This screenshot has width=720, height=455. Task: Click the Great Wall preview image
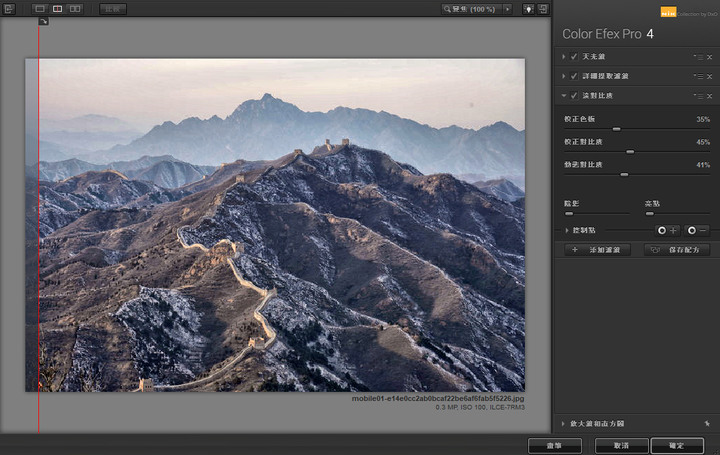coord(275,225)
